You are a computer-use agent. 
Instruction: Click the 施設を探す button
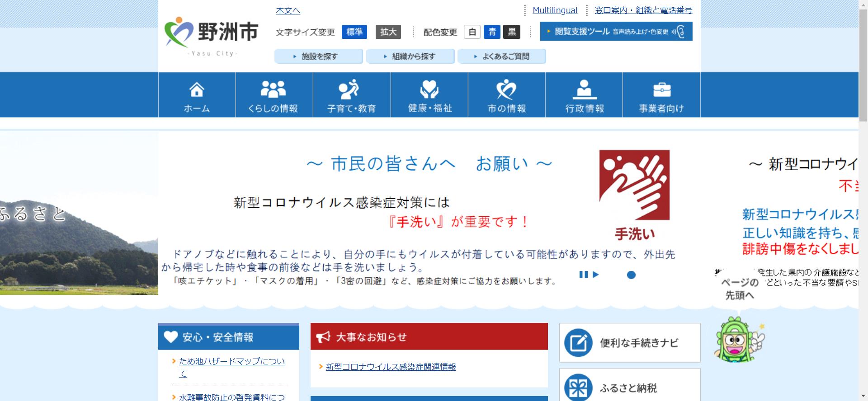[x=319, y=56]
